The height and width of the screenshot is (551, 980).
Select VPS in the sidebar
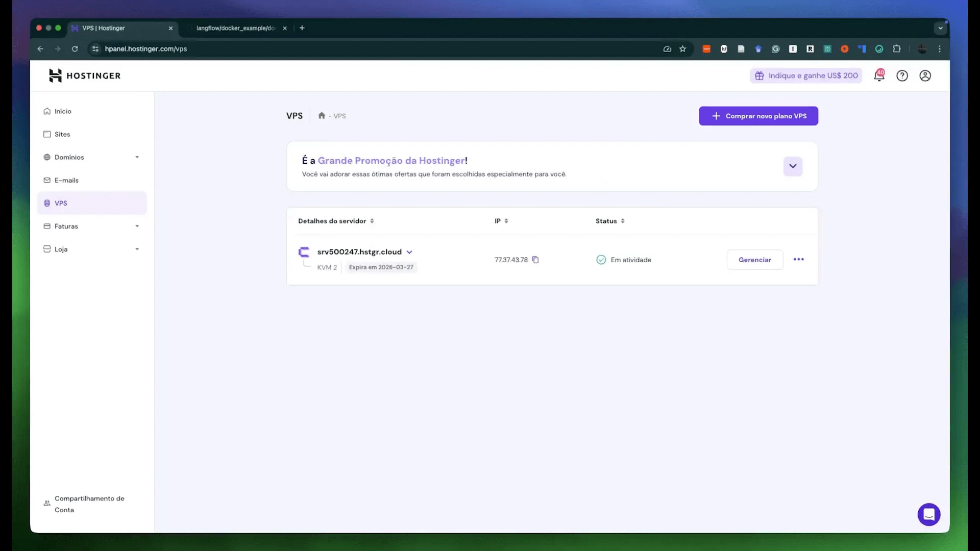click(x=92, y=203)
